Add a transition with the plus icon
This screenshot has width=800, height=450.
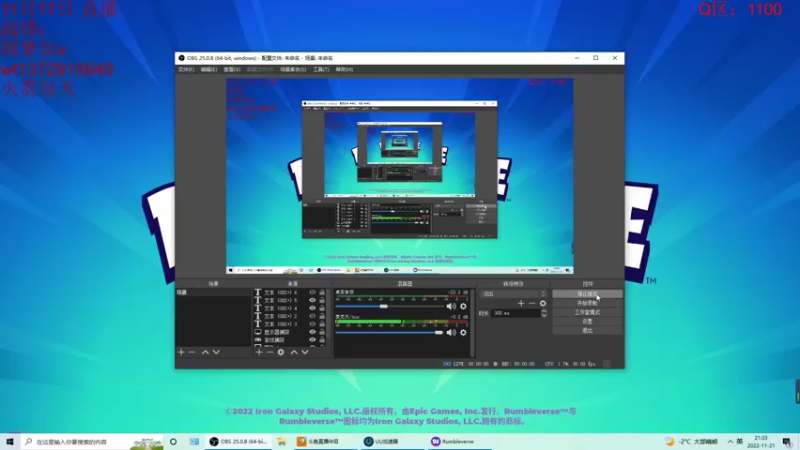click(x=521, y=304)
